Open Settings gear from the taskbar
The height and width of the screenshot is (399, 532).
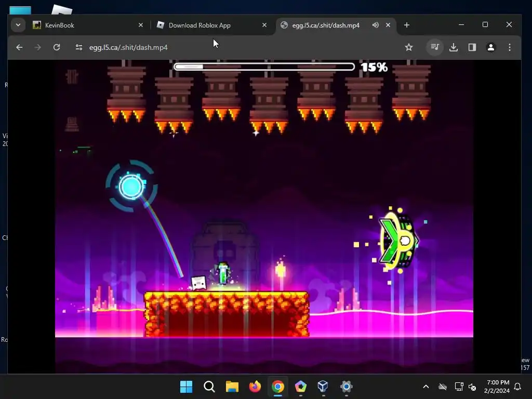click(x=346, y=387)
